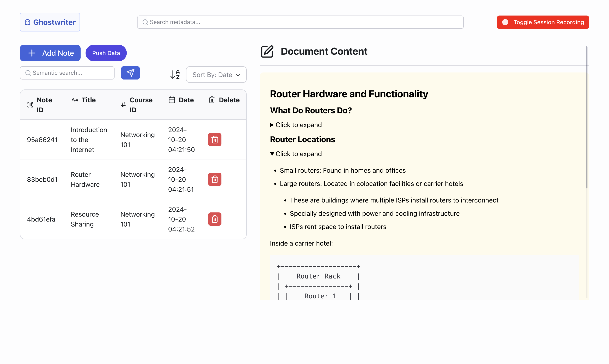The width and height of the screenshot is (609, 364).
Task: Click the Add Note button
Action: tap(50, 53)
